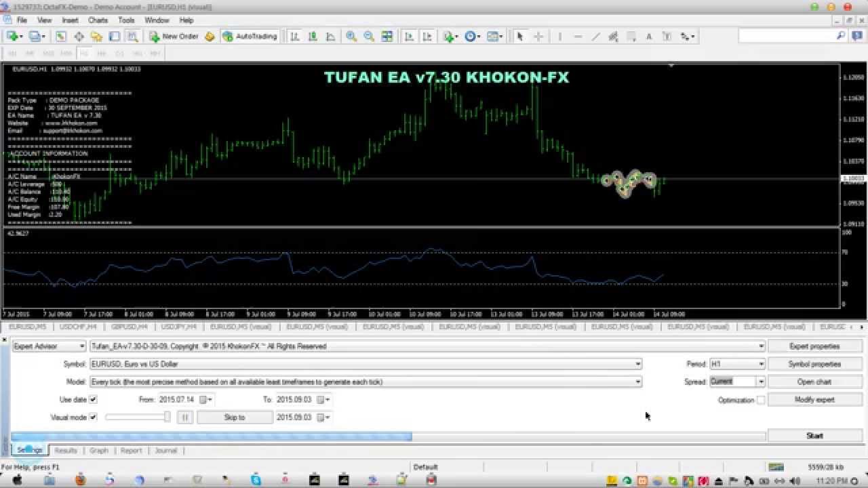Draw a horizontal line tool
This screenshot has width=868, height=488.
[x=578, y=37]
